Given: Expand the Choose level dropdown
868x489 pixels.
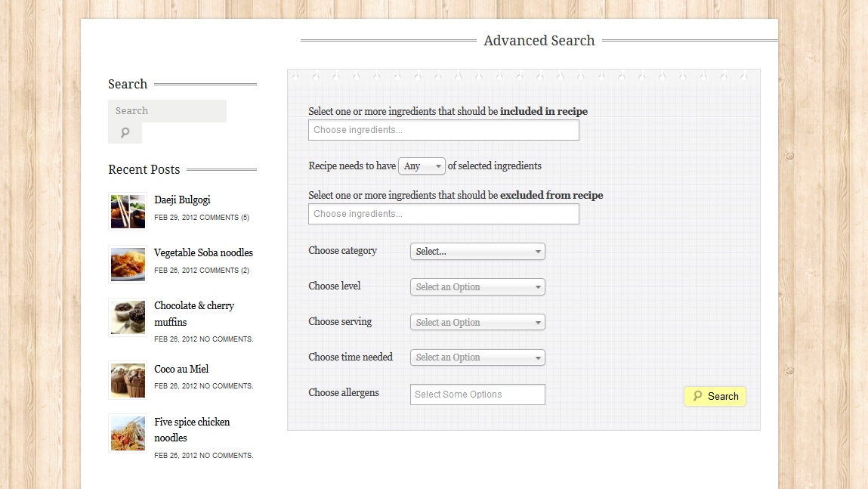Looking at the screenshot, I should point(477,287).
